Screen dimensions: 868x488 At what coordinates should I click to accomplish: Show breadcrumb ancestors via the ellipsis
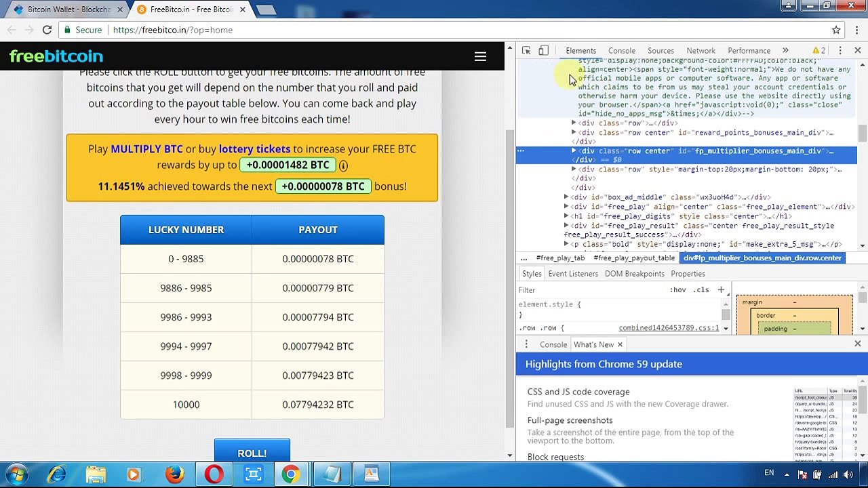pos(524,258)
